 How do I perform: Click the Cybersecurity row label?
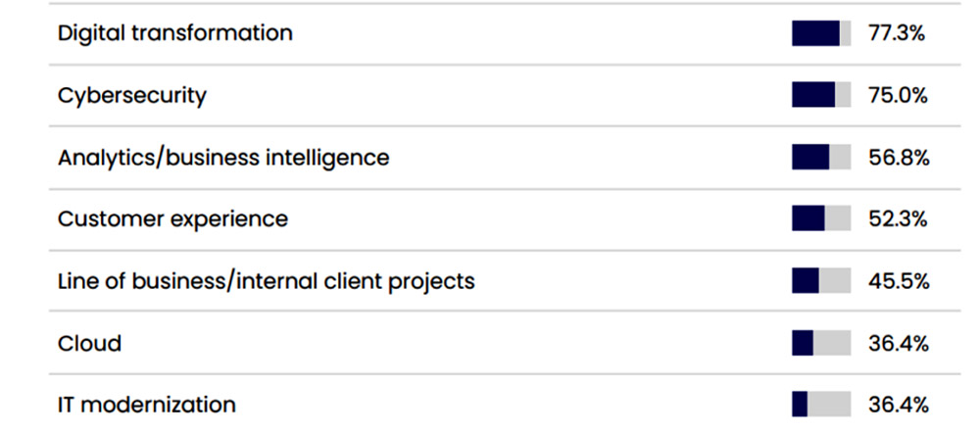pos(132,96)
